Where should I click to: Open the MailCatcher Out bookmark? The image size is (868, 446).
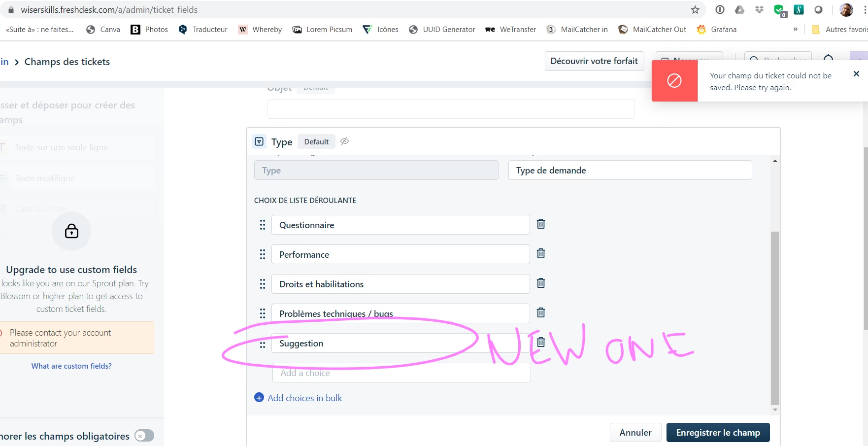(x=652, y=30)
